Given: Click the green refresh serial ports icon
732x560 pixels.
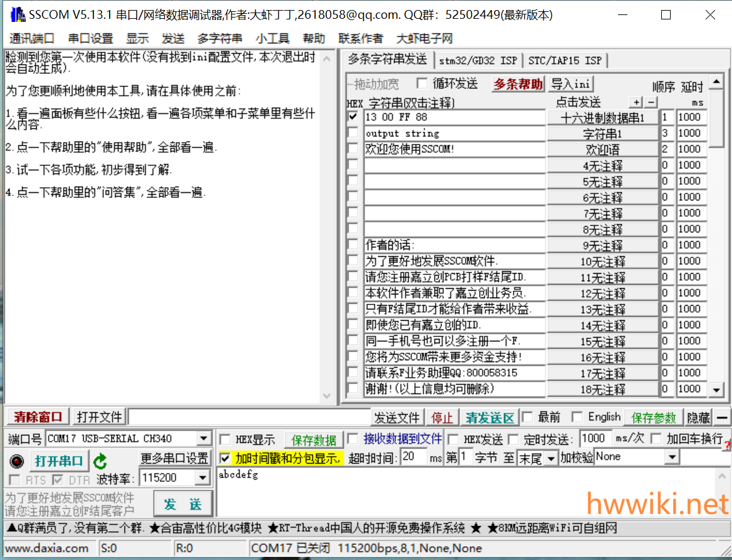Looking at the screenshot, I should pos(100,462).
